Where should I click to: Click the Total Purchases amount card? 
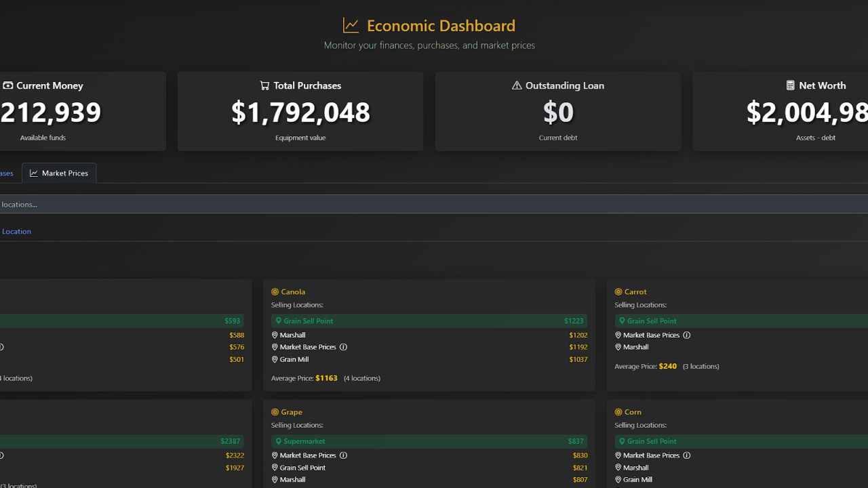300,112
